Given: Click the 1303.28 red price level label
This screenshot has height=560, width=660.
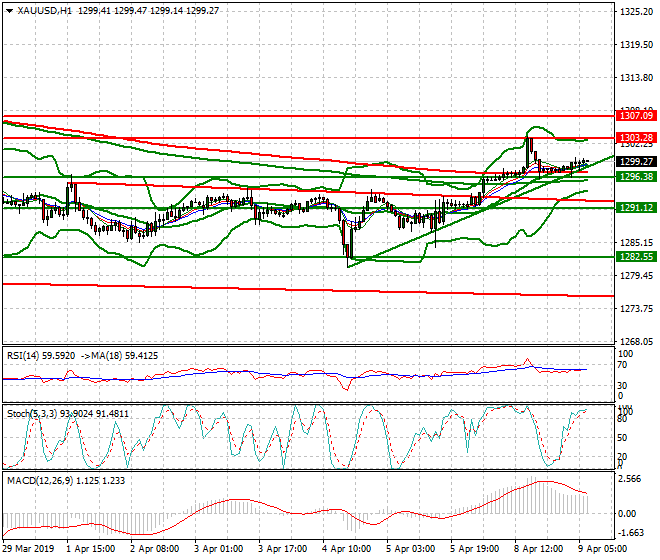Looking at the screenshot, I should click(636, 138).
